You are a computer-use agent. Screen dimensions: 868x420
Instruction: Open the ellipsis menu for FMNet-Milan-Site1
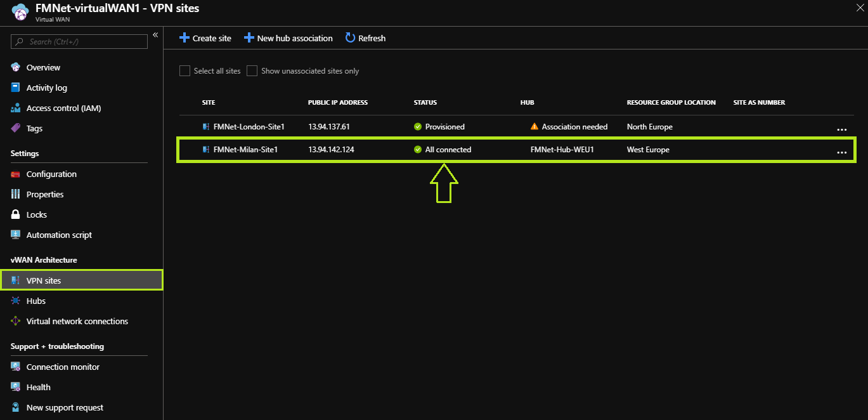tap(842, 153)
